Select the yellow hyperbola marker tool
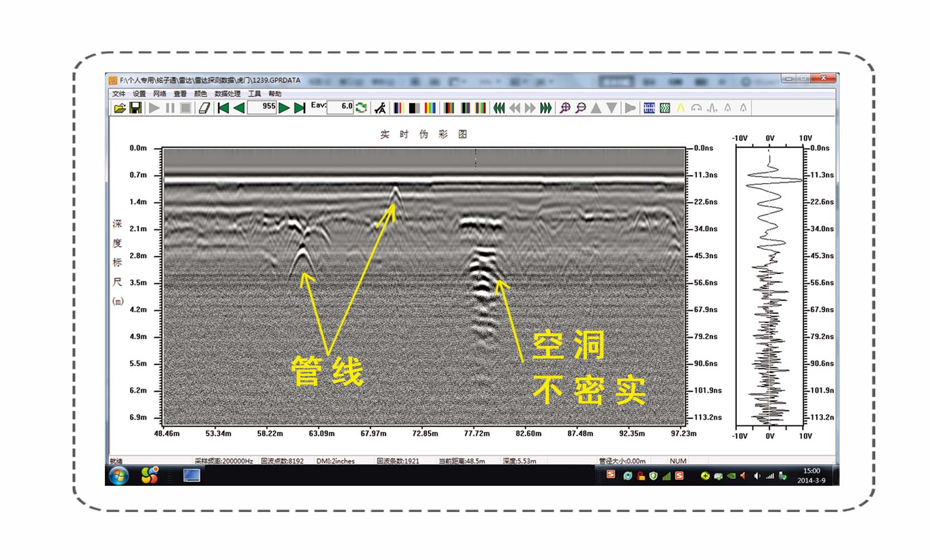The height and width of the screenshot is (560, 930). click(x=681, y=108)
